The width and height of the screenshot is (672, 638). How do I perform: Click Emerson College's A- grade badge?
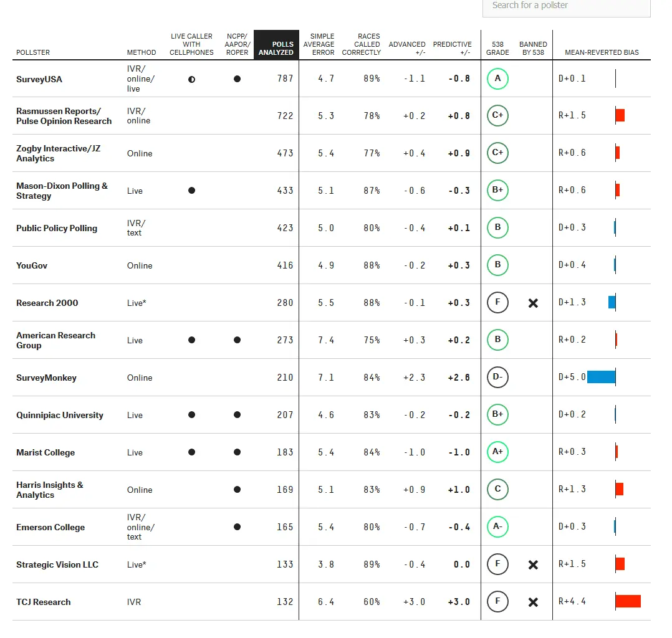pyautogui.click(x=497, y=526)
